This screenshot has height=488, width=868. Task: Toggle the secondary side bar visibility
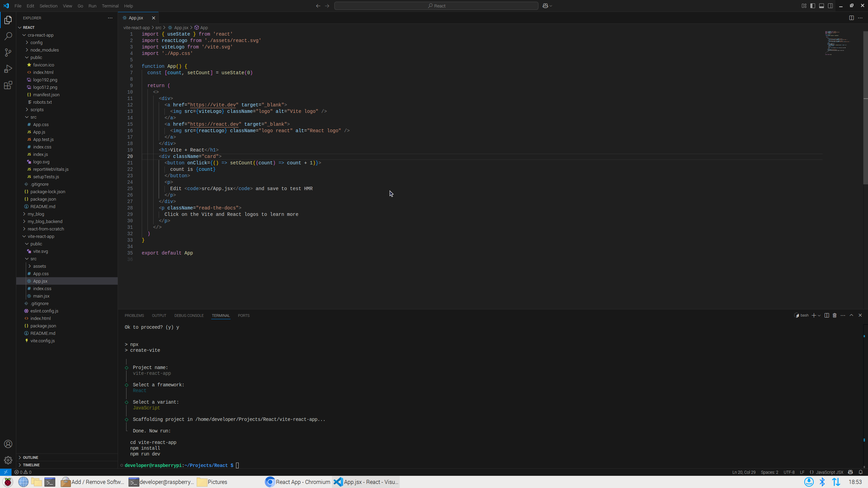coord(830,6)
